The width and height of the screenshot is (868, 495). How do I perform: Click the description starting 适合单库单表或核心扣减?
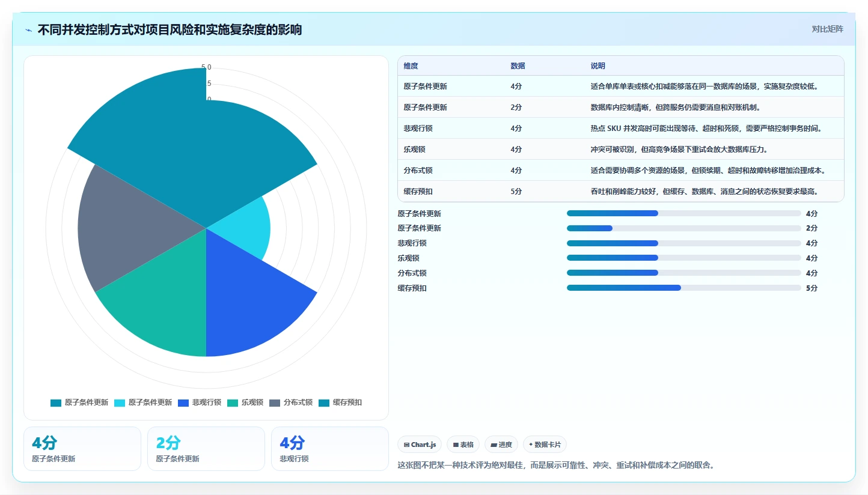[x=705, y=87]
